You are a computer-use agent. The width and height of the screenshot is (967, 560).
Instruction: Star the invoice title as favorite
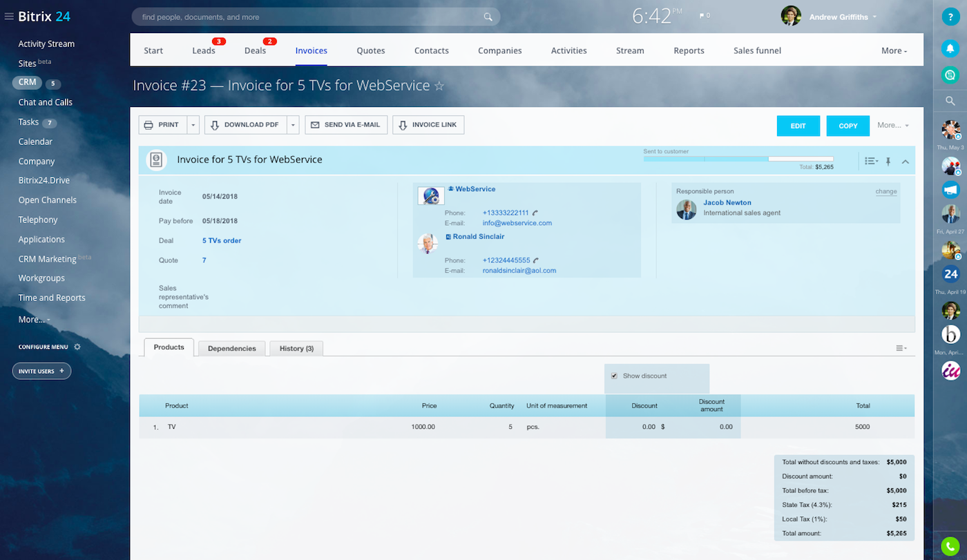pyautogui.click(x=439, y=86)
